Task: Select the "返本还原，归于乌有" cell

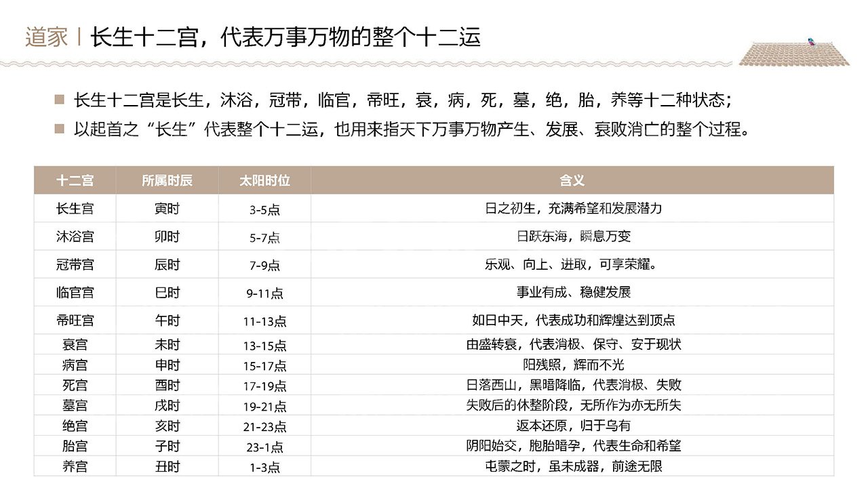Action: (x=573, y=426)
